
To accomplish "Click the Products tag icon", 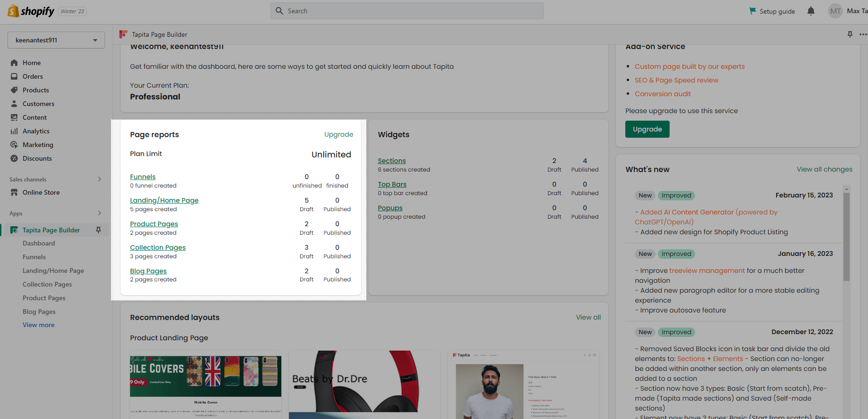I will click(x=14, y=90).
